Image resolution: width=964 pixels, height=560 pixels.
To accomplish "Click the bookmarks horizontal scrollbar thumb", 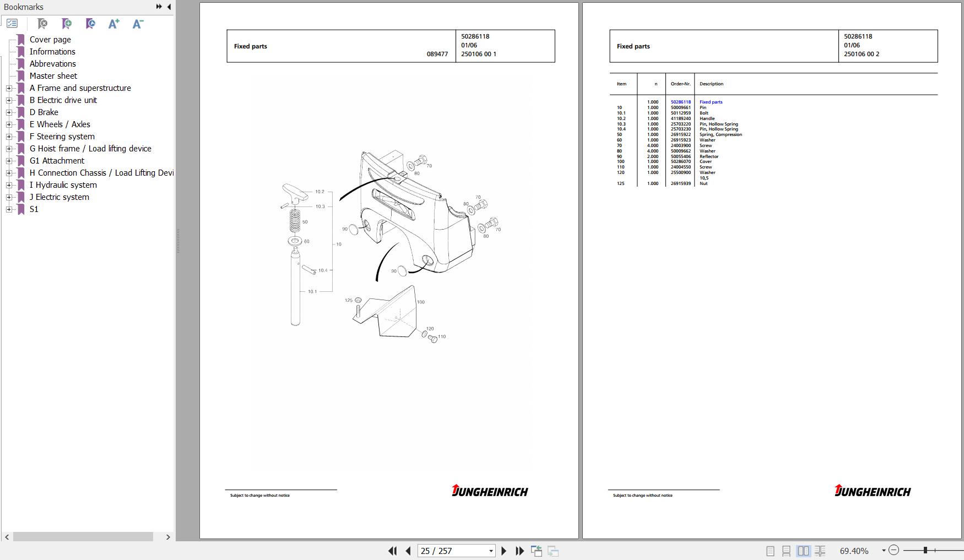I will [x=83, y=537].
